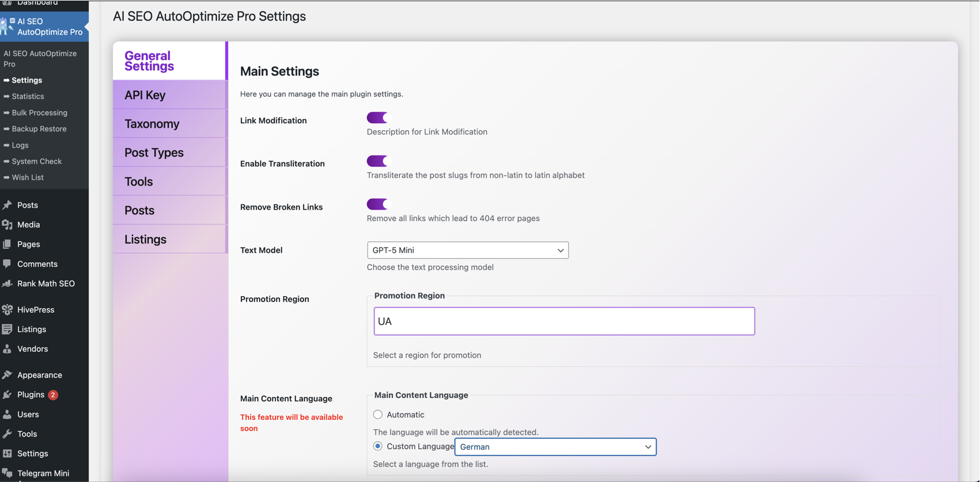Open the System Check submenu link
Screen dimensions: 980x482
36,161
